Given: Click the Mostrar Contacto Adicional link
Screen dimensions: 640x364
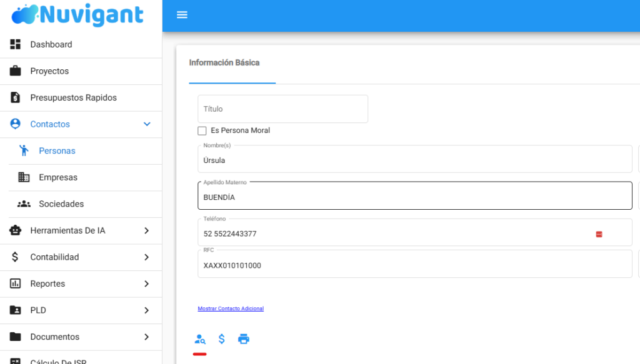Looking at the screenshot, I should (231, 308).
